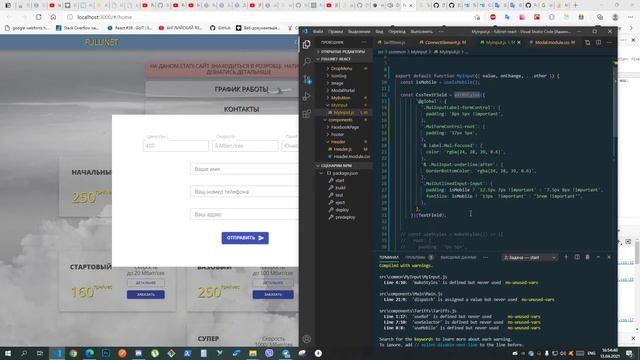Expand the ModalPortal folder
Viewport: 640px width, 360px height.
(x=343, y=91)
